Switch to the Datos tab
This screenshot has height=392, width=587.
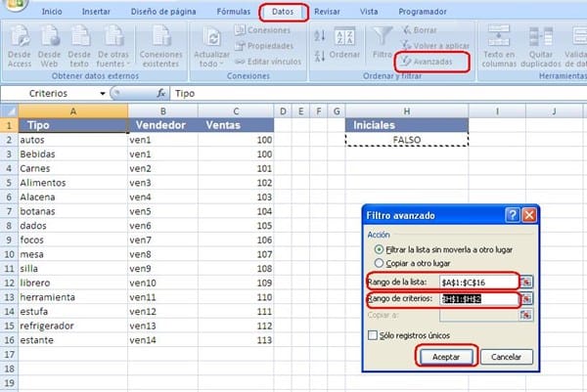pyautogui.click(x=283, y=12)
